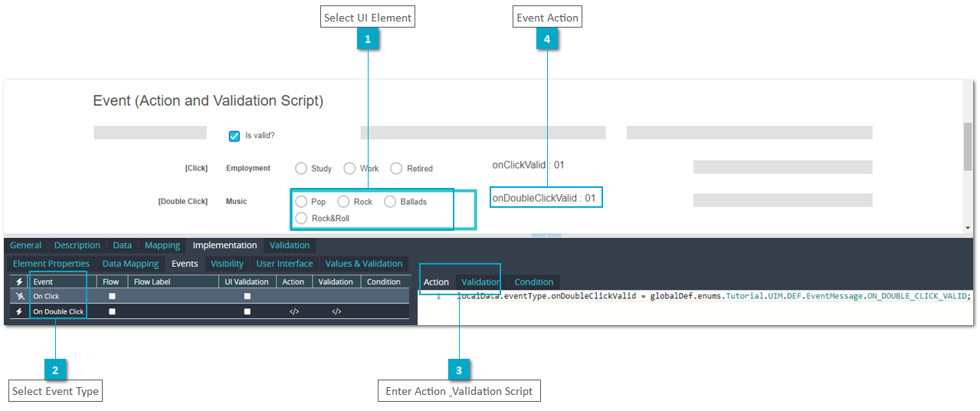Open the User Interface sub-tab
This screenshot has width=980, height=411.
[284, 264]
